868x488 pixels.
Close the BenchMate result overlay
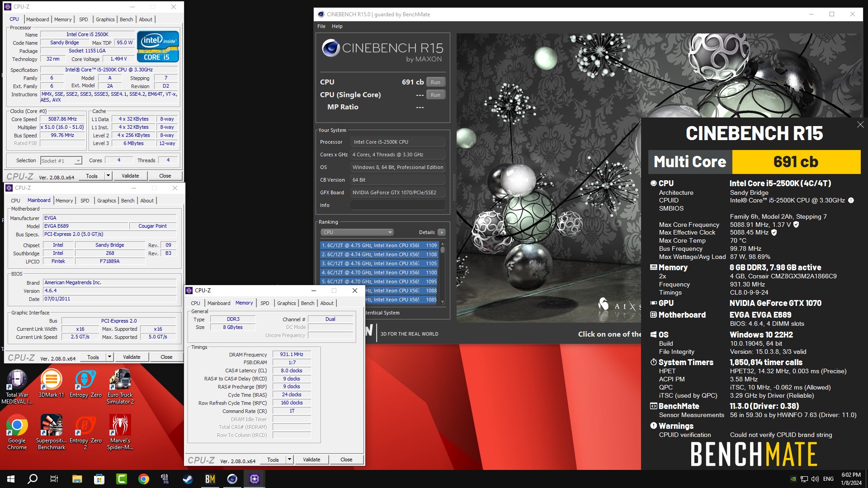pos(860,124)
